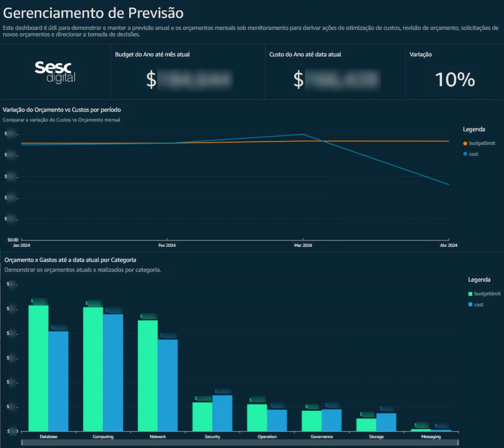The image size is (504, 448).
Task: Click the Abr 2024 axis label
Action: [x=448, y=245]
